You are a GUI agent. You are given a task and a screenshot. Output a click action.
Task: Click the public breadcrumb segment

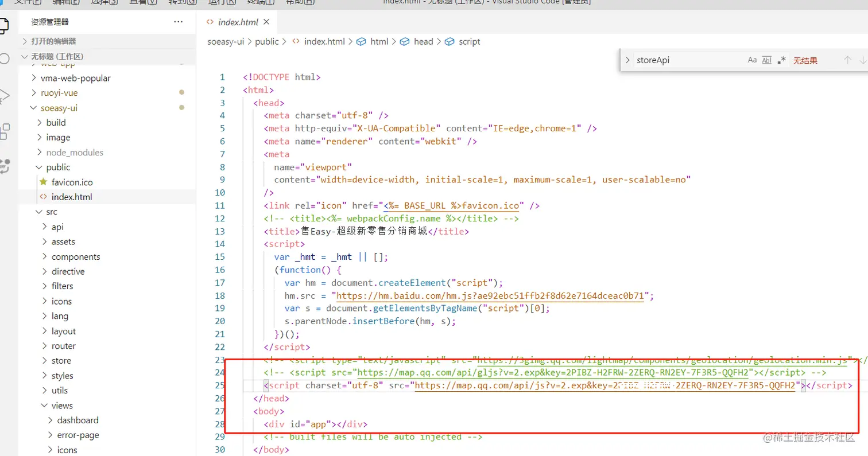(267, 42)
